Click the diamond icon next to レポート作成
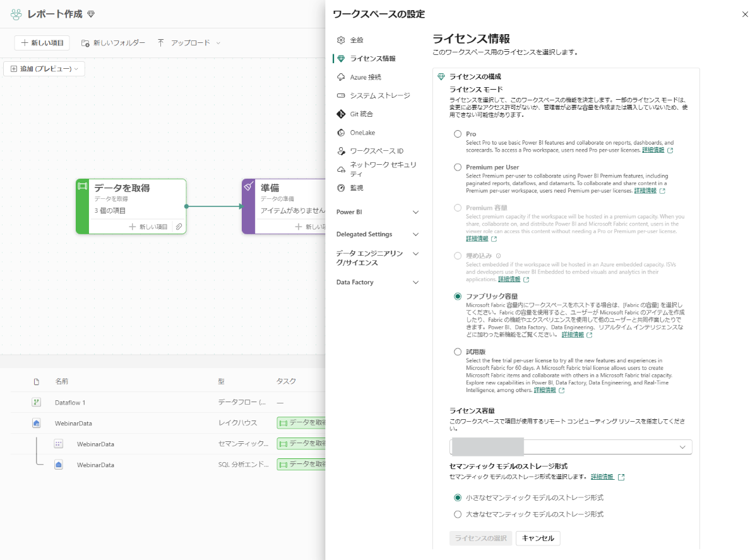The height and width of the screenshot is (560, 755). click(91, 15)
